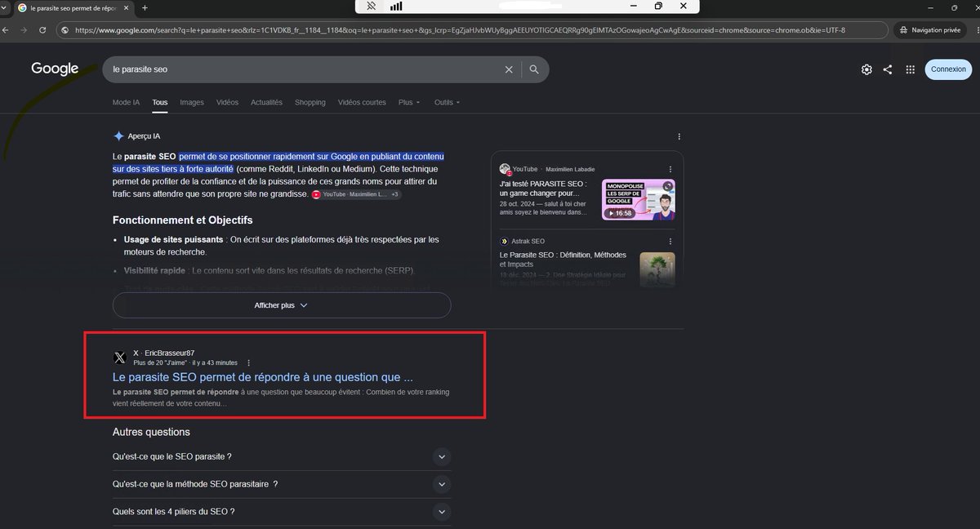980x529 pixels.
Task: Click the YouTube Maximilien source chip
Action: (356, 194)
